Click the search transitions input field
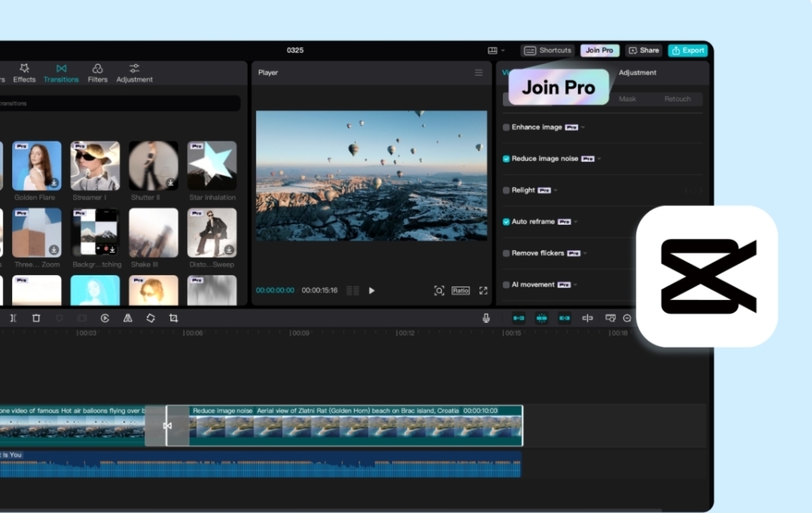Image resolution: width=812 pixels, height=513 pixels. coord(120,103)
